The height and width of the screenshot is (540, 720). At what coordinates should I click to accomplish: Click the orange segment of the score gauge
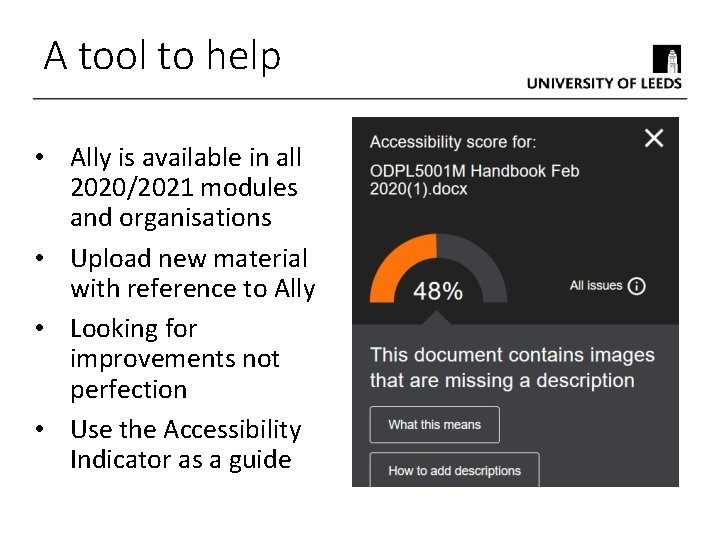[x=397, y=258]
